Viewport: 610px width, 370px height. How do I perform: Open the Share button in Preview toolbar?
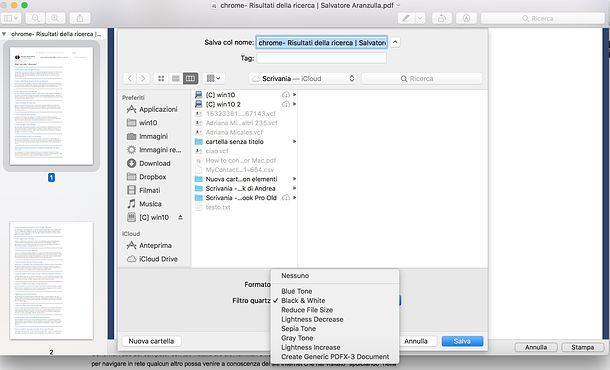[x=80, y=18]
